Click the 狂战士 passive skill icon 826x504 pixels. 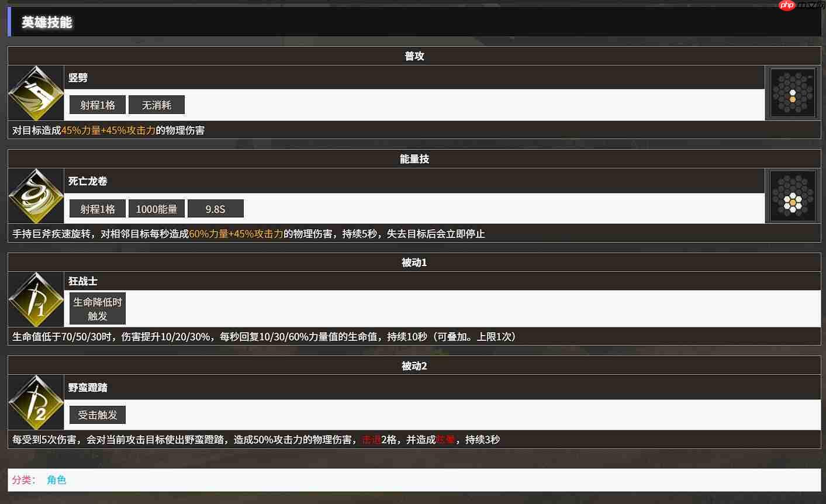[36, 299]
